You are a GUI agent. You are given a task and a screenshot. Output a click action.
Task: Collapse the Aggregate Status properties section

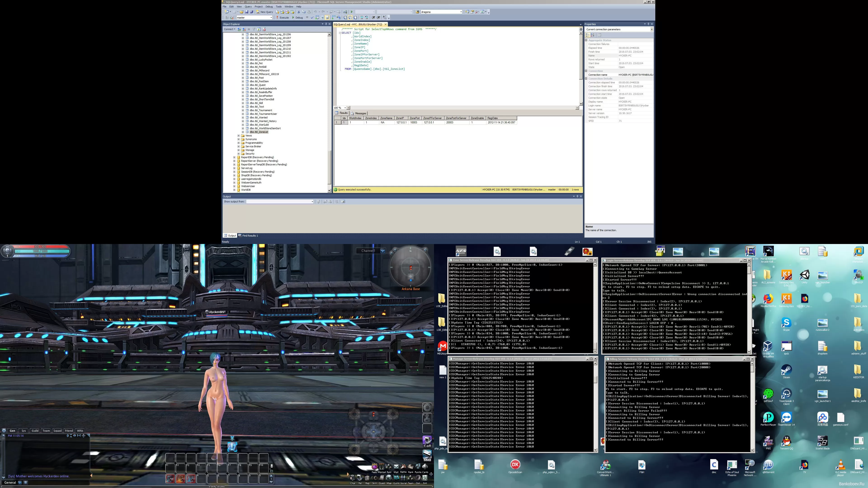586,40
